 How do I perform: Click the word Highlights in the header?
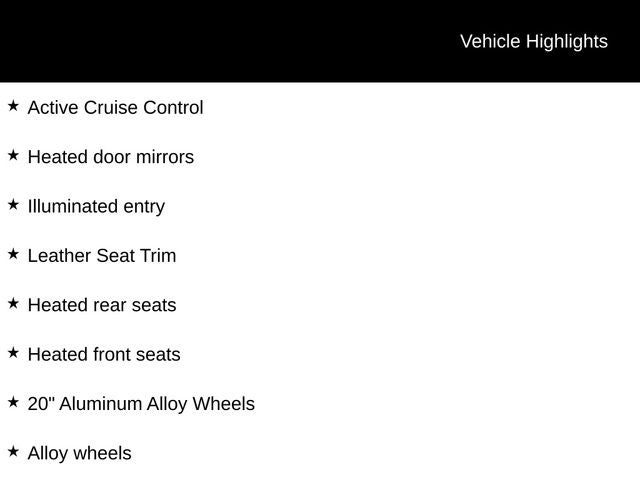tap(566, 42)
